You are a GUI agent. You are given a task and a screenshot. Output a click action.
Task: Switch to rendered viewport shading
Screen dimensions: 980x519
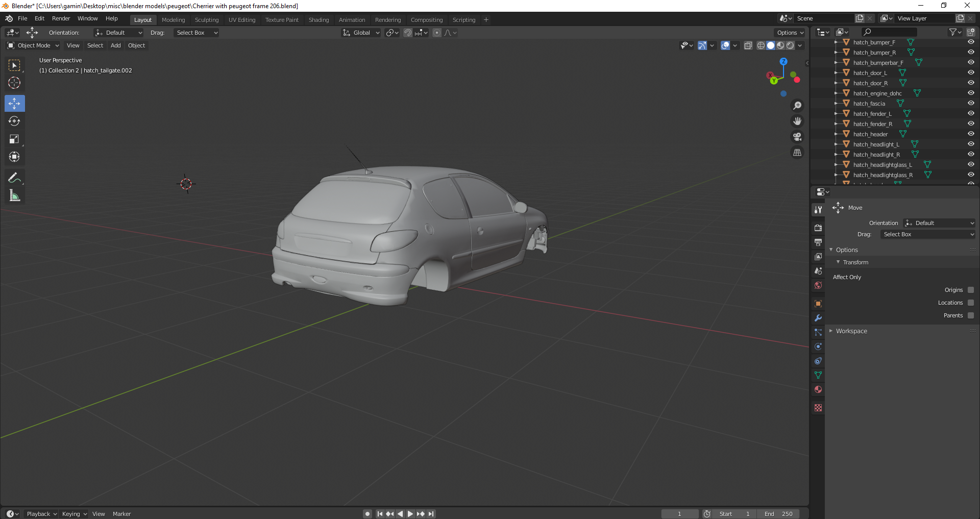[x=790, y=45]
